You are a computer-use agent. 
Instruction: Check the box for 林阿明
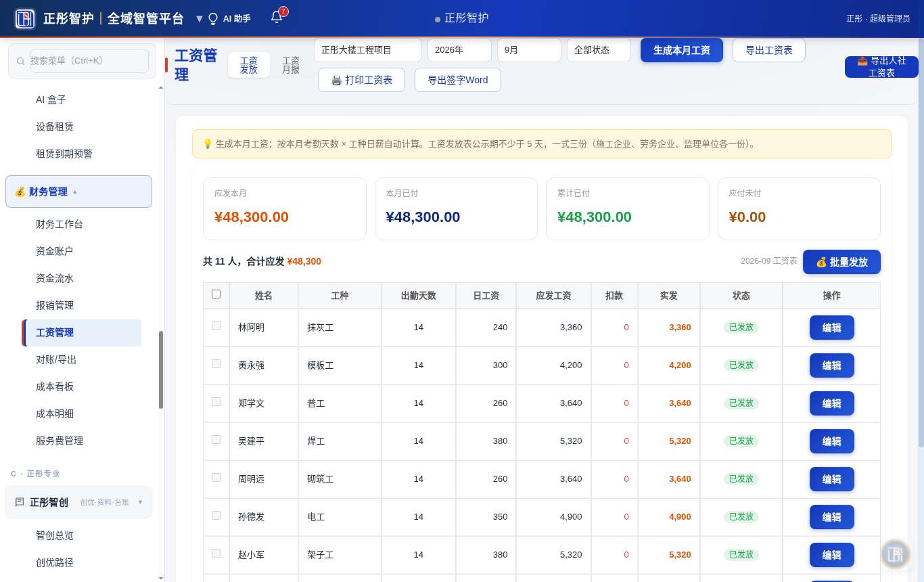pyautogui.click(x=216, y=326)
